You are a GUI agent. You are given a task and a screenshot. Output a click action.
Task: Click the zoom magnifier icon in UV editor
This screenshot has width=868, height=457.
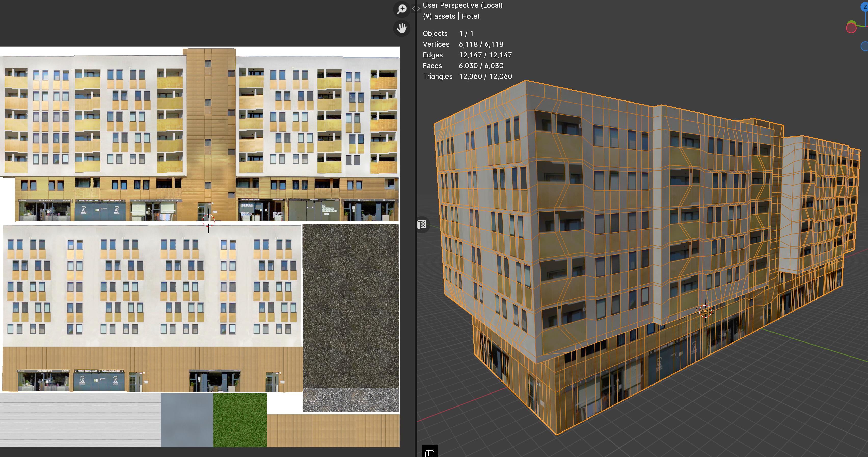click(401, 9)
